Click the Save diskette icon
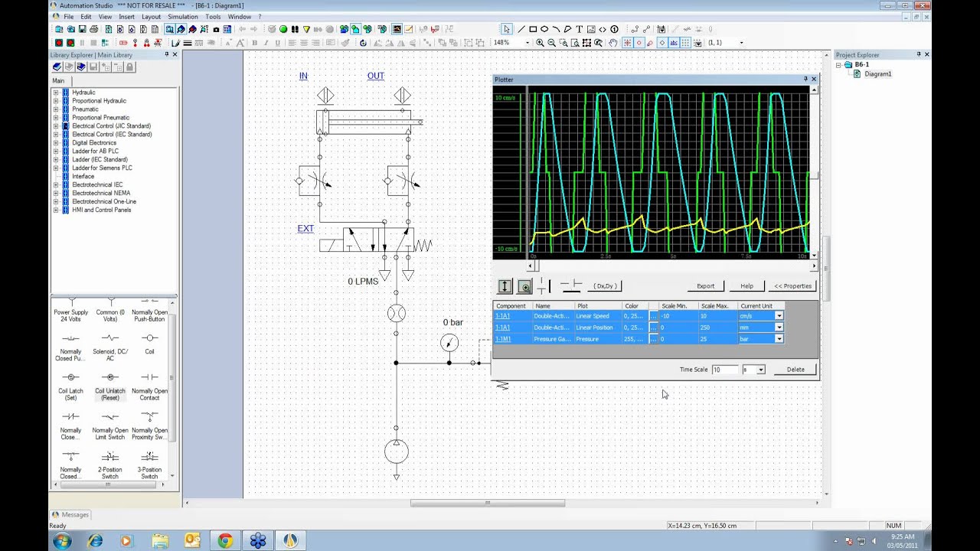Image resolution: width=980 pixels, height=551 pixels. (x=82, y=29)
